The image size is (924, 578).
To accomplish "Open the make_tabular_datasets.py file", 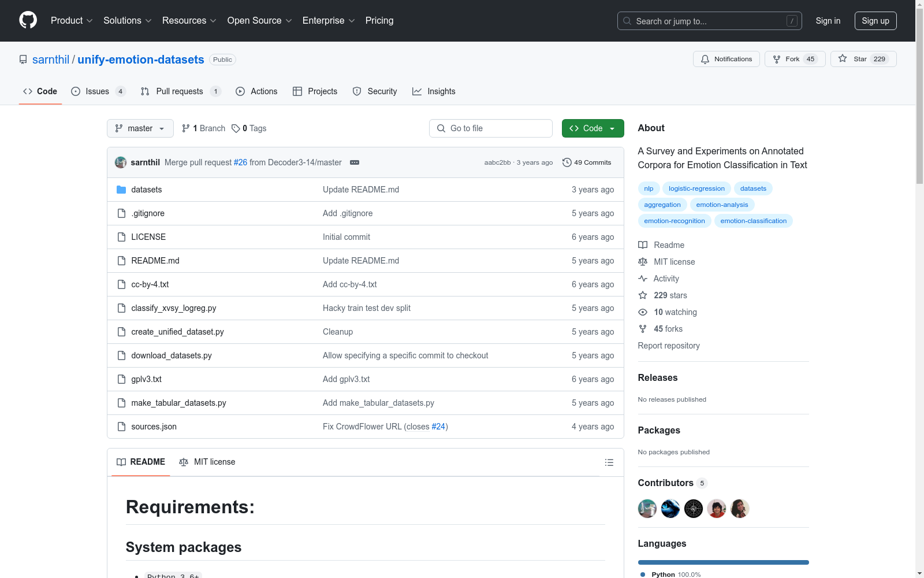I will 178,403.
